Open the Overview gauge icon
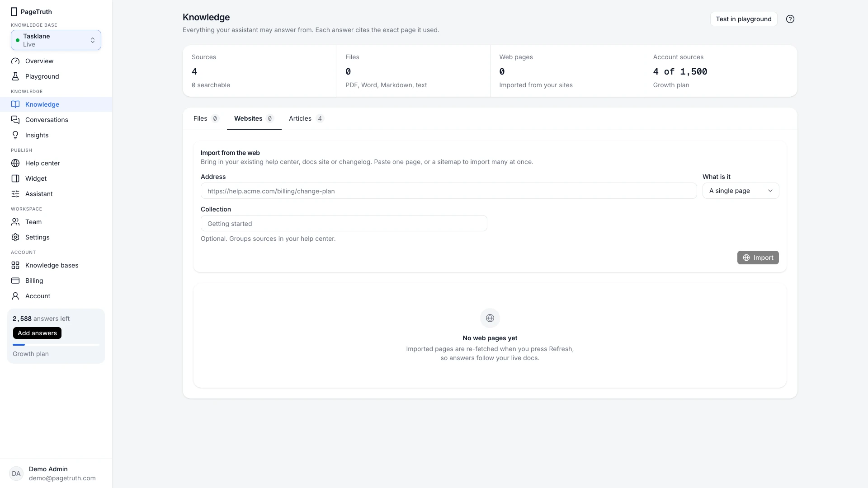This screenshot has height=488, width=868. (15, 61)
